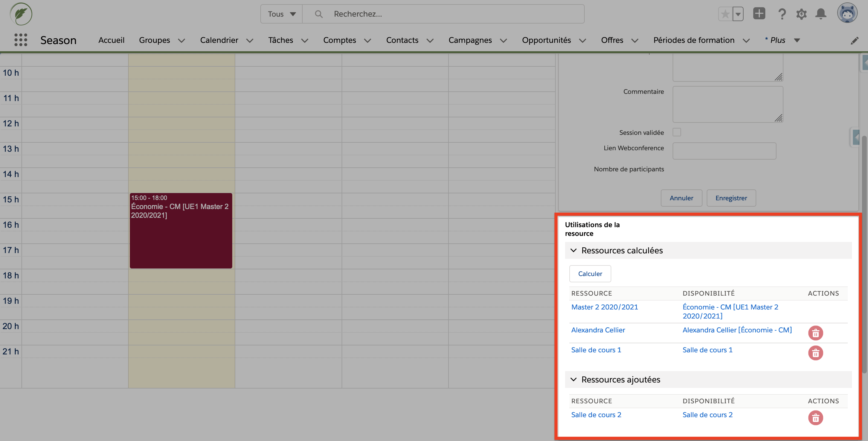Viewport: 868px width, 441px height.
Task: Check the Session validée checkbox
Action: click(677, 132)
